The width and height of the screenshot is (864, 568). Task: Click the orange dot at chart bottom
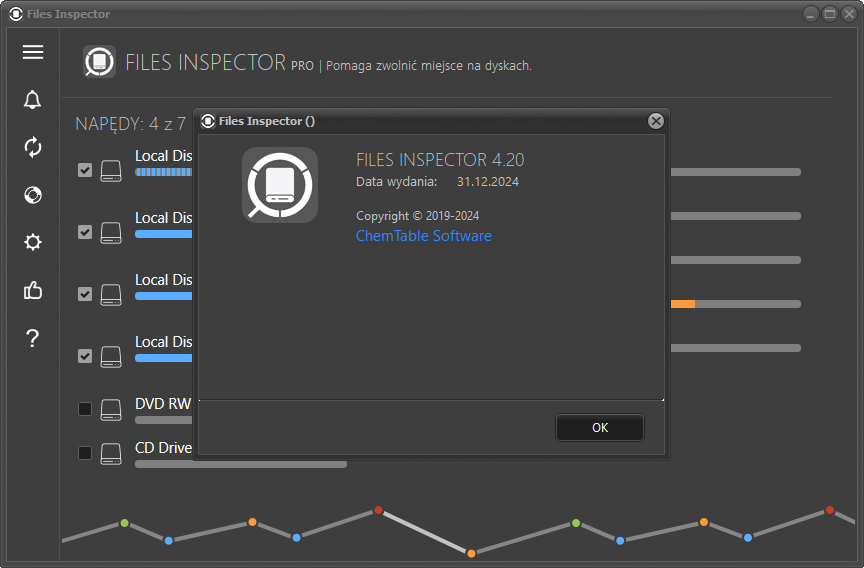471,553
